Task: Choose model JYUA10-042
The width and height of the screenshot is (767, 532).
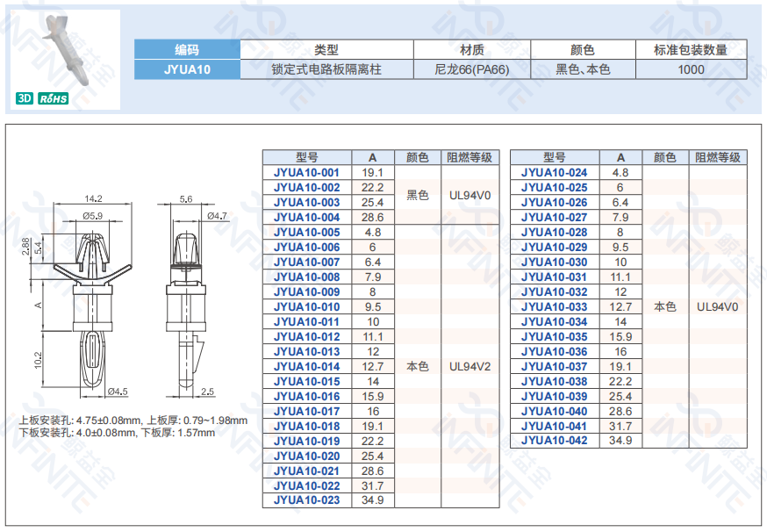Action: tap(554, 441)
